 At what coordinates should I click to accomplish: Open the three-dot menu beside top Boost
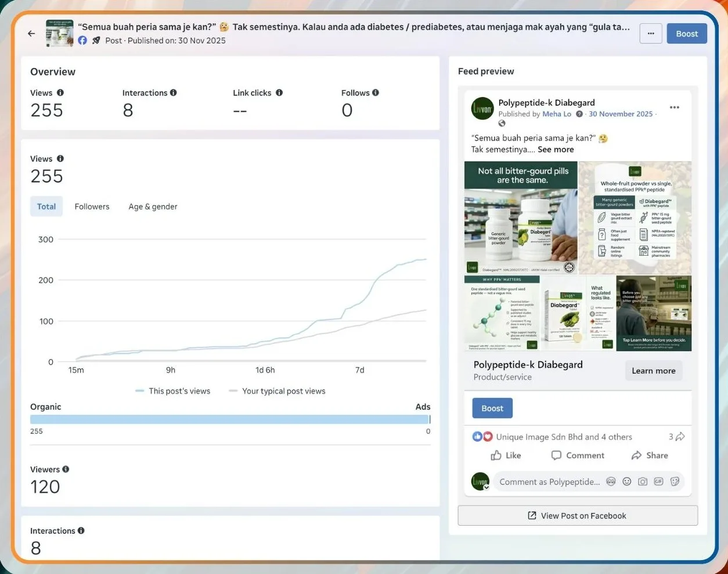pos(651,34)
